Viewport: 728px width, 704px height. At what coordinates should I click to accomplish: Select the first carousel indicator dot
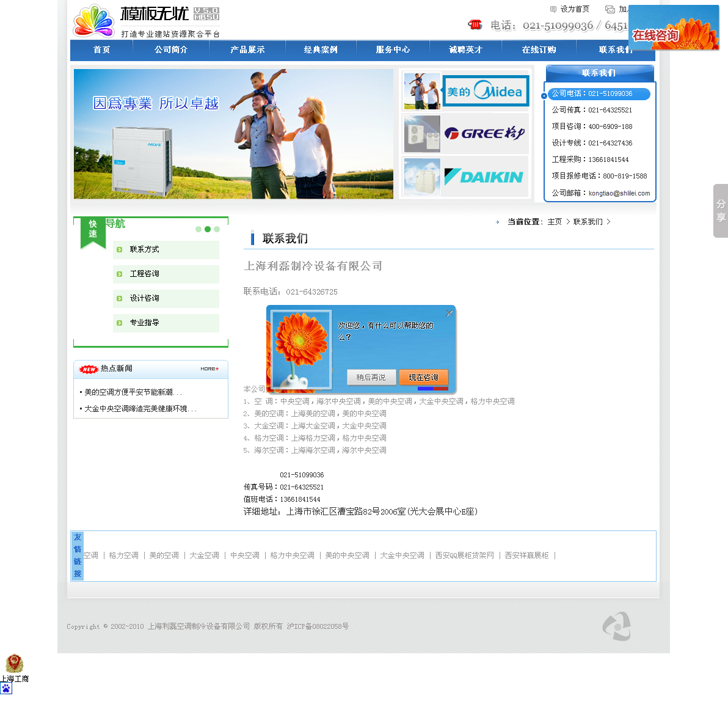[198, 229]
